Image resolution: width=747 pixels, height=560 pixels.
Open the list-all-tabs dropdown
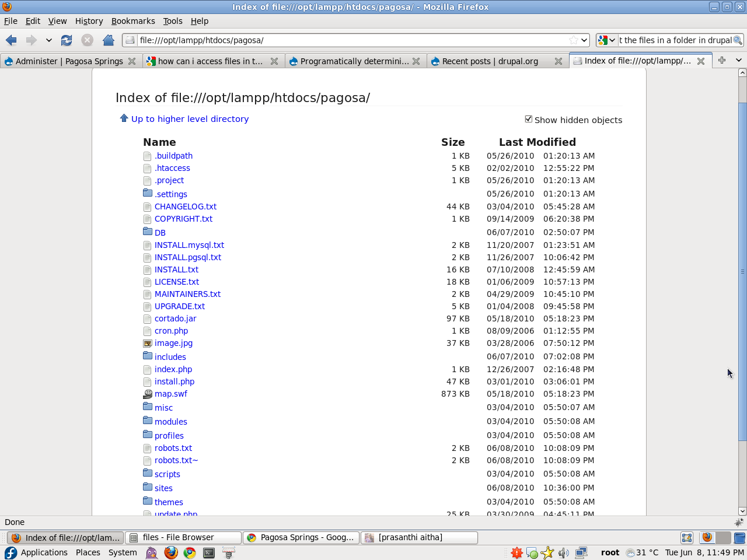coord(739,60)
